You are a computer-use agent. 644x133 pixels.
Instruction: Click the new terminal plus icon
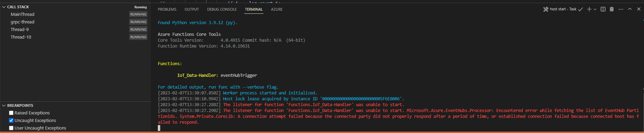[x=589, y=9]
